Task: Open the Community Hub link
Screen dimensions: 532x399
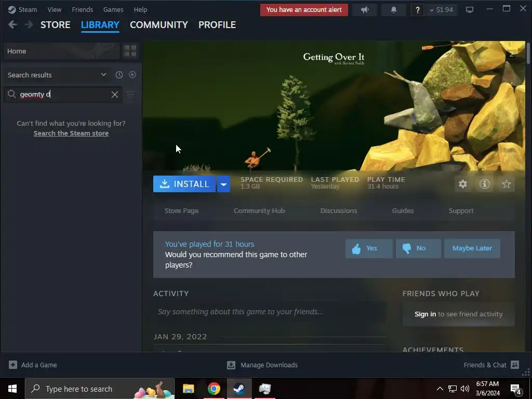Action: [x=259, y=211]
